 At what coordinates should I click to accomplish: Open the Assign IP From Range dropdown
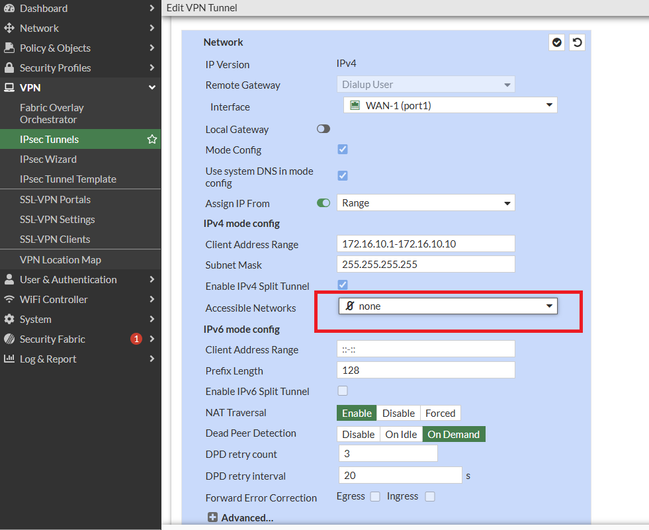(x=426, y=203)
